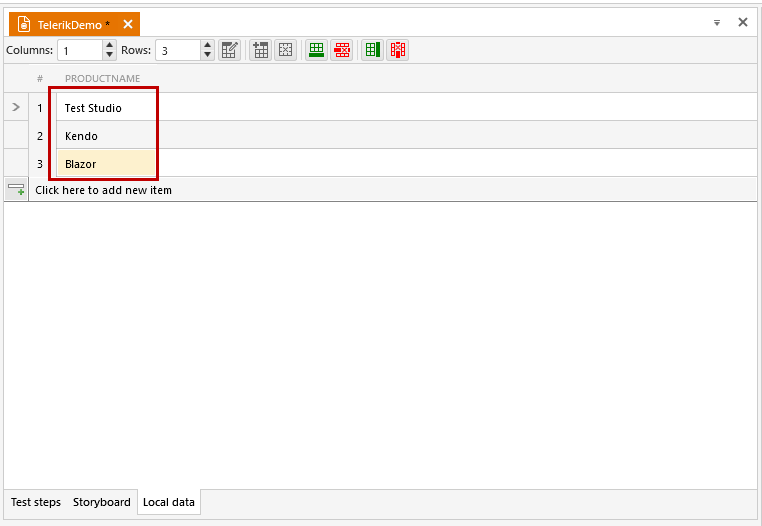This screenshot has width=762, height=526.
Task: Select the TelerikDemo document tab
Action: 74,24
